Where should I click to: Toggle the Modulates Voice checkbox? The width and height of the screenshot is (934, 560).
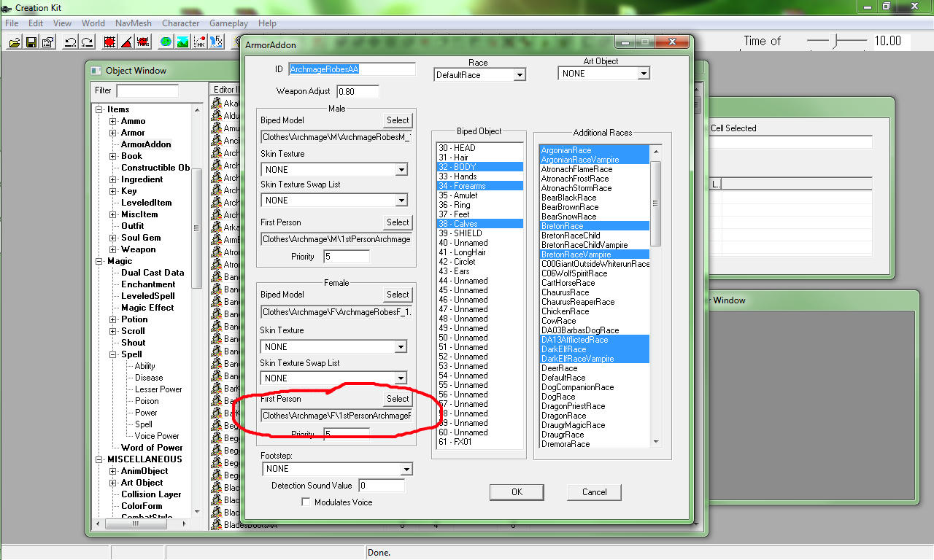tap(306, 502)
